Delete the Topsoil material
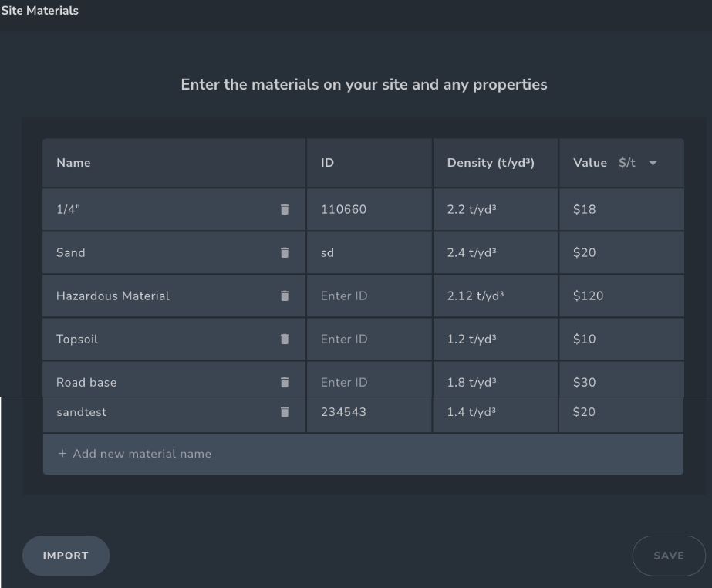Screen dimensions: 712x588 pos(285,339)
